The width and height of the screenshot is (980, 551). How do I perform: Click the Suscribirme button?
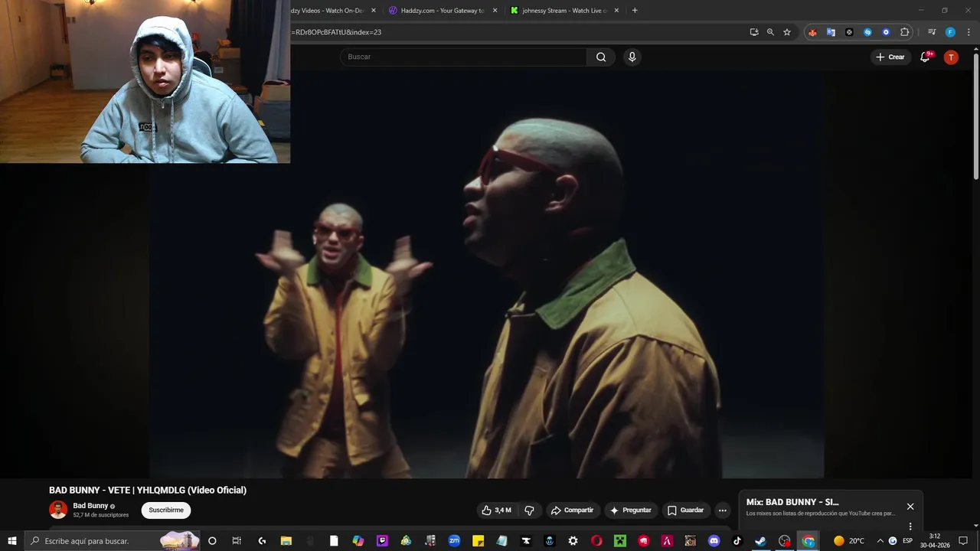(x=166, y=510)
